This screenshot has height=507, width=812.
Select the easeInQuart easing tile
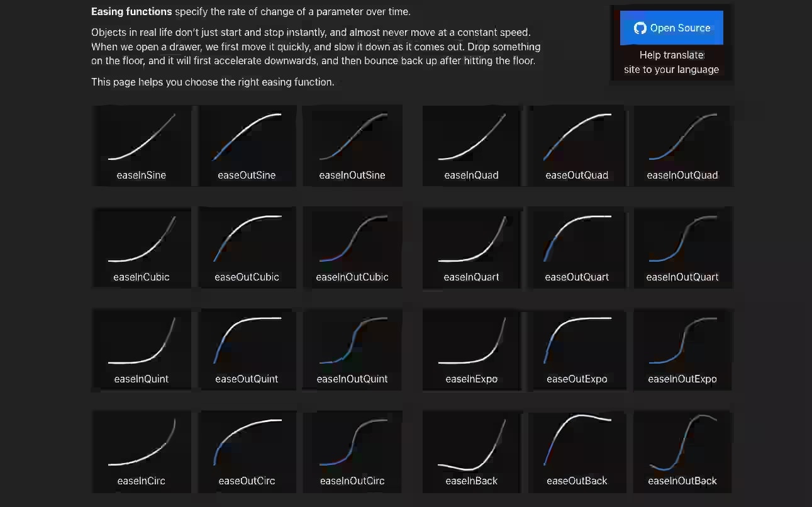pyautogui.click(x=472, y=247)
